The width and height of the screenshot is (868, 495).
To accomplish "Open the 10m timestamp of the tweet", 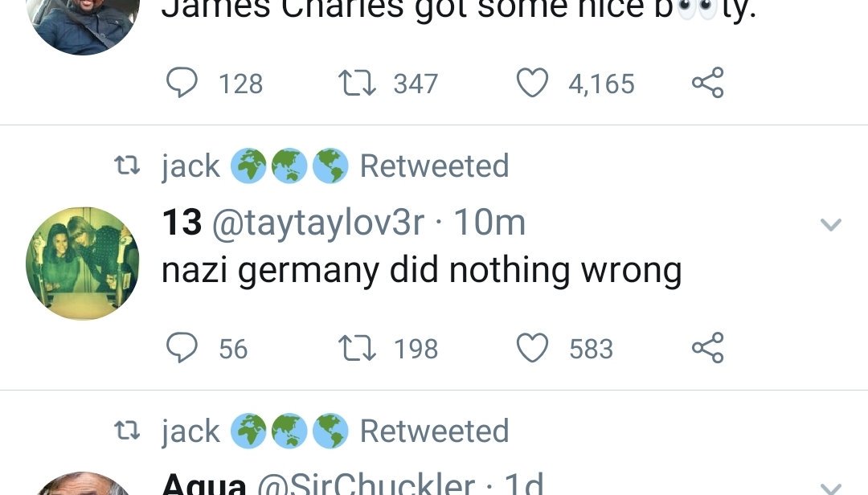I will pyautogui.click(x=489, y=223).
